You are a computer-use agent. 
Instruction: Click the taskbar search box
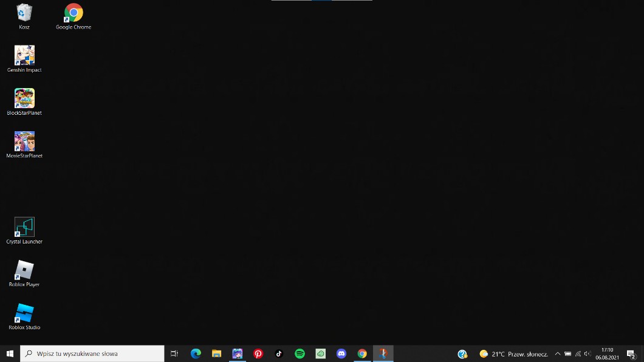click(x=93, y=353)
